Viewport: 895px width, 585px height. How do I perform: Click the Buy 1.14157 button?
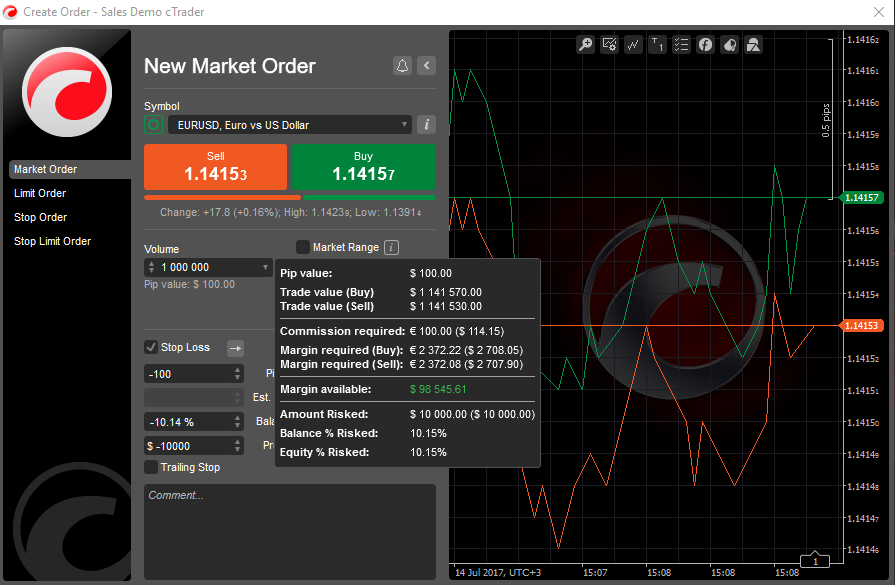364,167
